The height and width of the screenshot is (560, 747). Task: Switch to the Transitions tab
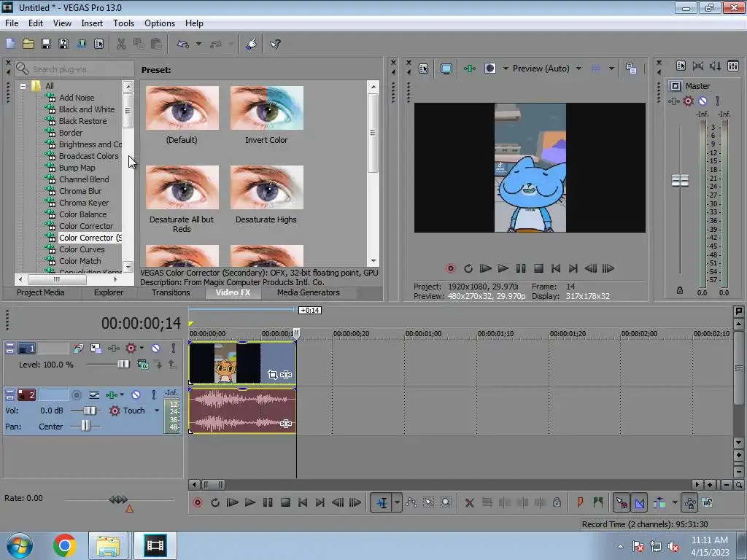tap(171, 292)
